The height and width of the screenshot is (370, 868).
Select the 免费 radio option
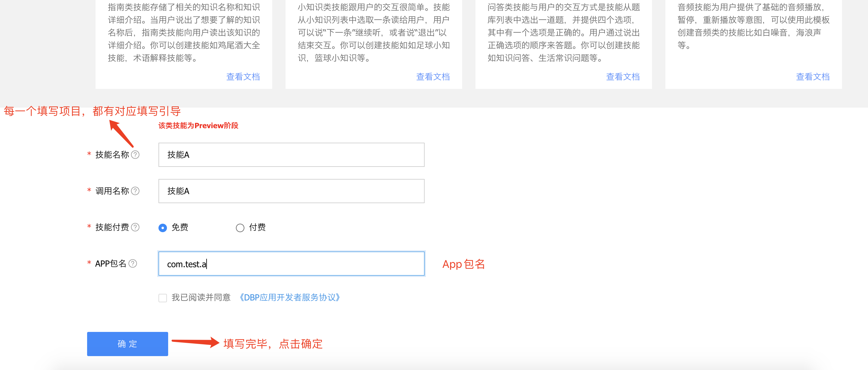163,228
